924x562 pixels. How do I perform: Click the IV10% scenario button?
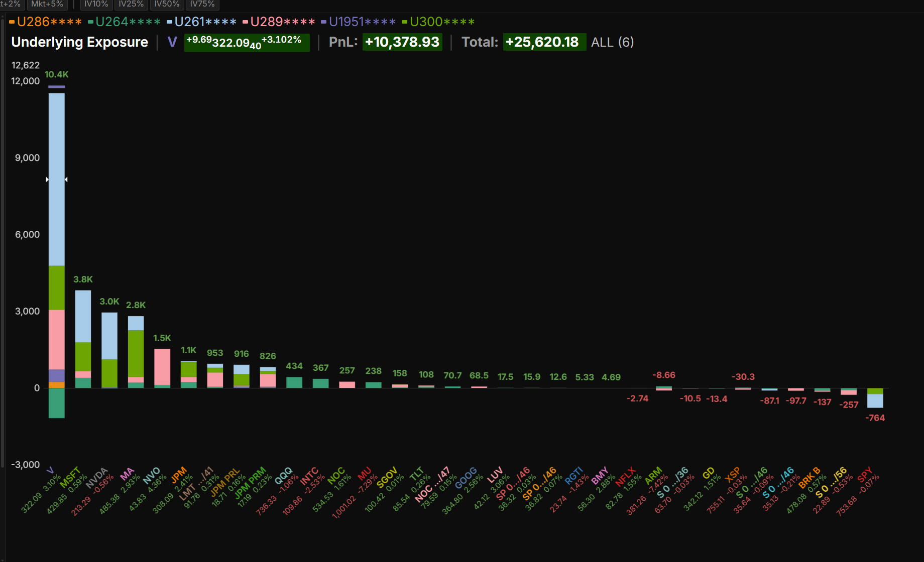(x=96, y=4)
